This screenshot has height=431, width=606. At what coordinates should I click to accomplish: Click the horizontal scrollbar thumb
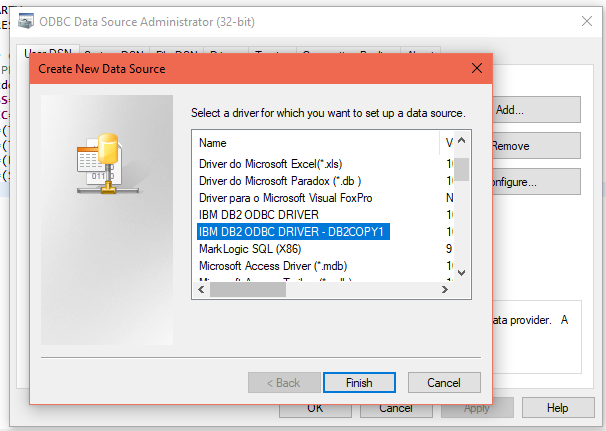[248, 290]
